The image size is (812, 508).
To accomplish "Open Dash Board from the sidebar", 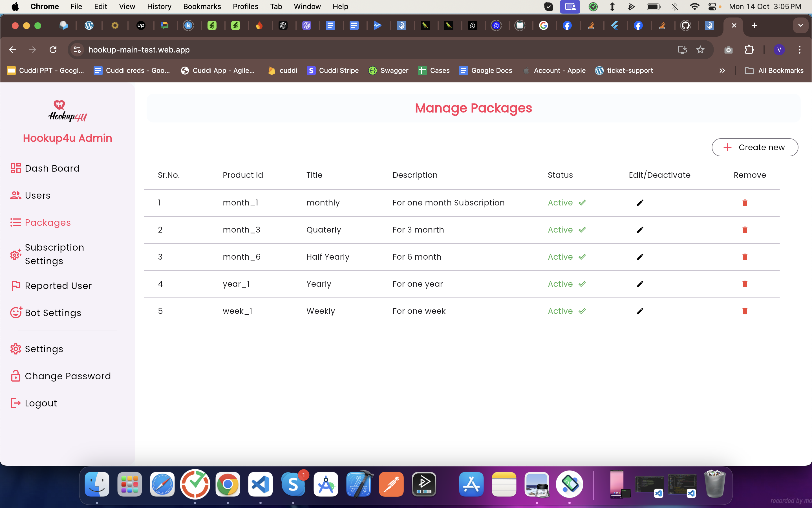I will (x=45, y=168).
